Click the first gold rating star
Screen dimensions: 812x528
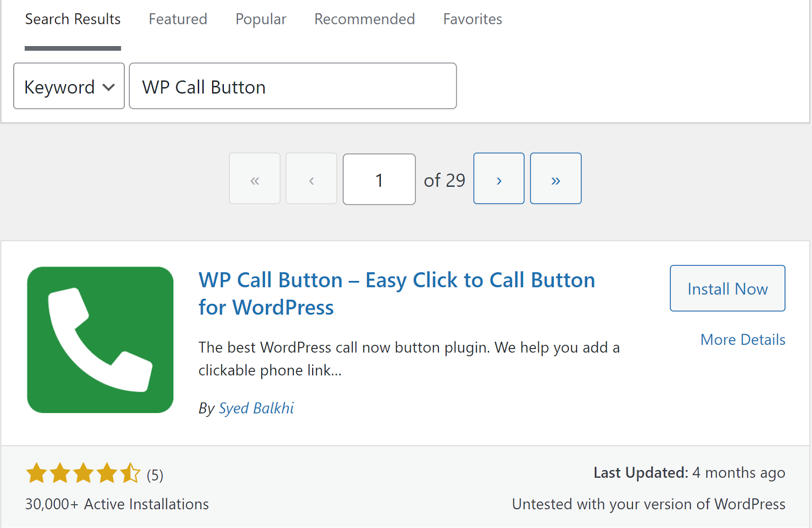pos(36,473)
